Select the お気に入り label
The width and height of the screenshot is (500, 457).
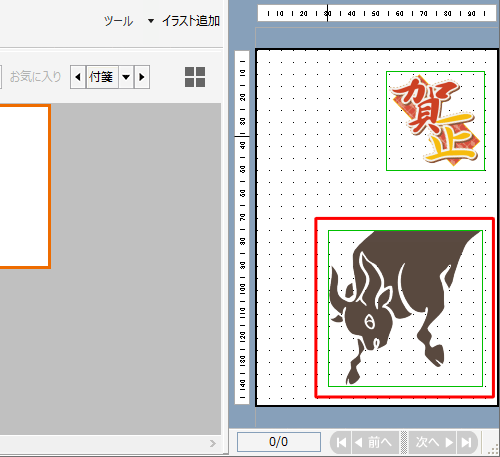[35, 77]
